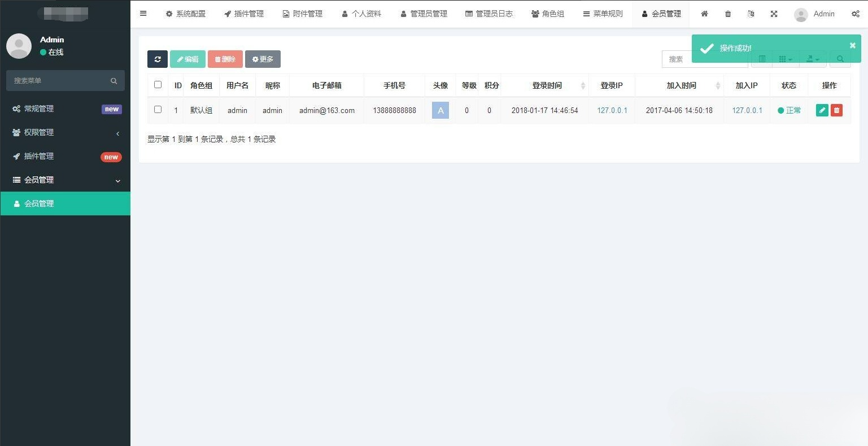The height and width of the screenshot is (446, 868).
Task: Click the 登录IP link 127.0.0.1
Action: pyautogui.click(x=612, y=110)
